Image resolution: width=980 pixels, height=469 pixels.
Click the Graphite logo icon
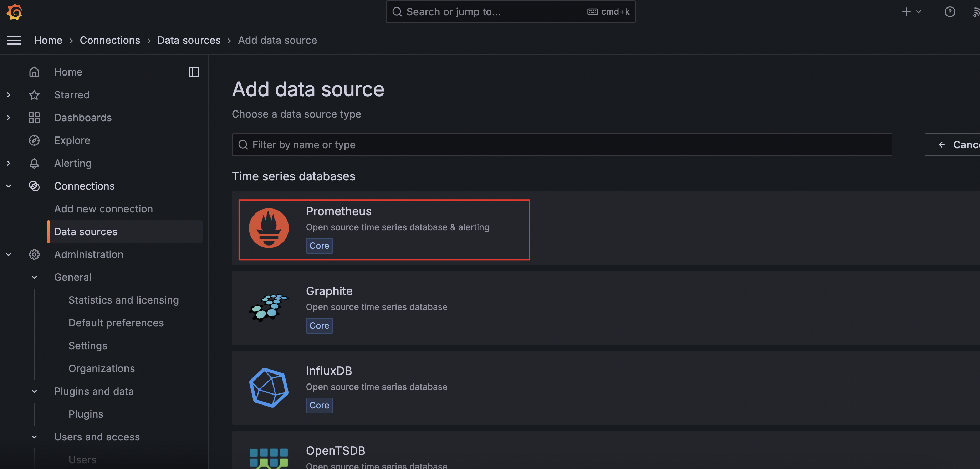click(x=269, y=308)
